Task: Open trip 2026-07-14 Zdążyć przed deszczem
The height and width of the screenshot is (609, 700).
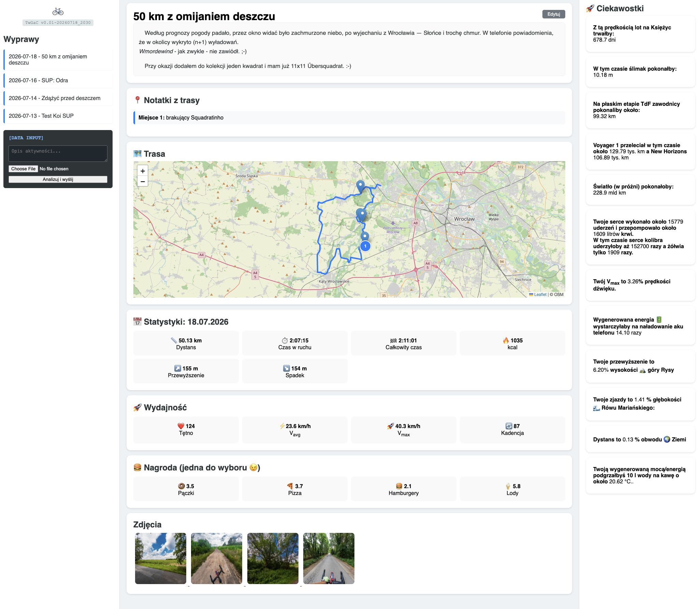Action: coord(58,98)
